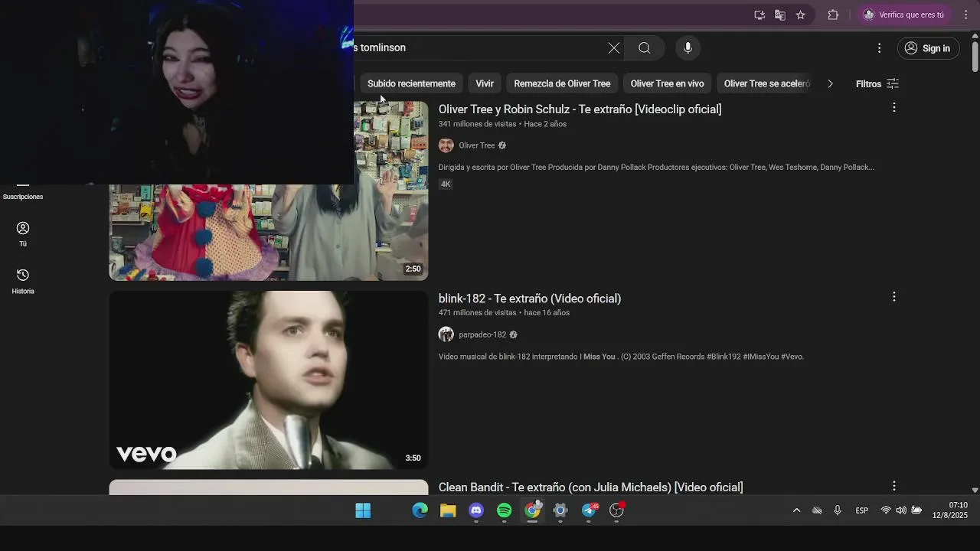
Task: Select the 'Oliver Tree se aceleró' chip
Action: pyautogui.click(x=766, y=83)
